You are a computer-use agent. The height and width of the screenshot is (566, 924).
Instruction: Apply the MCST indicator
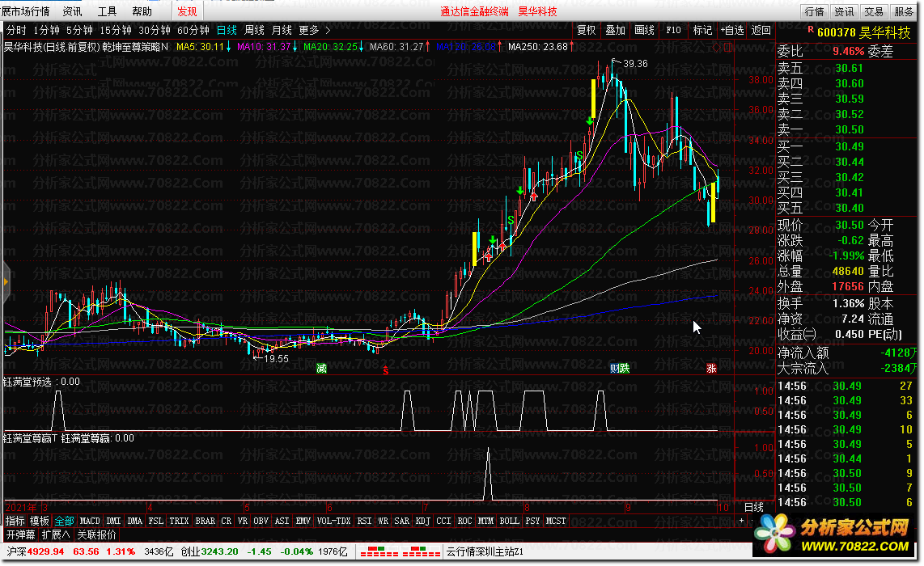[555, 521]
